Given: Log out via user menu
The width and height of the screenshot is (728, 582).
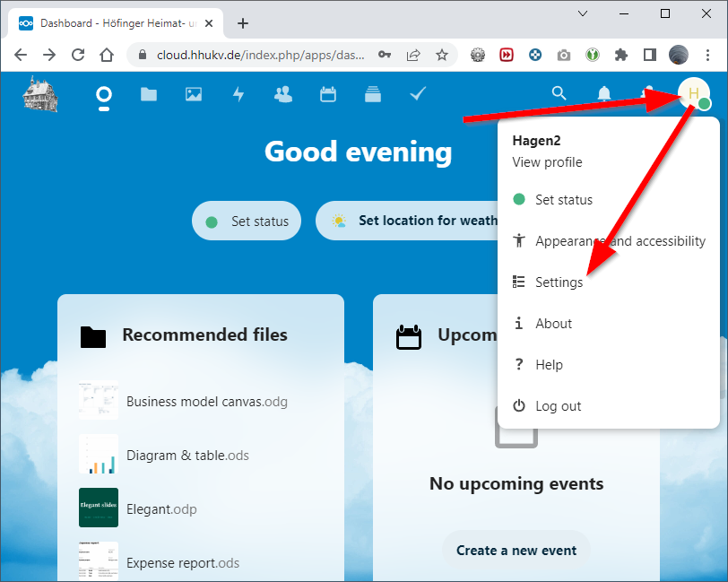Looking at the screenshot, I should point(608,406).
